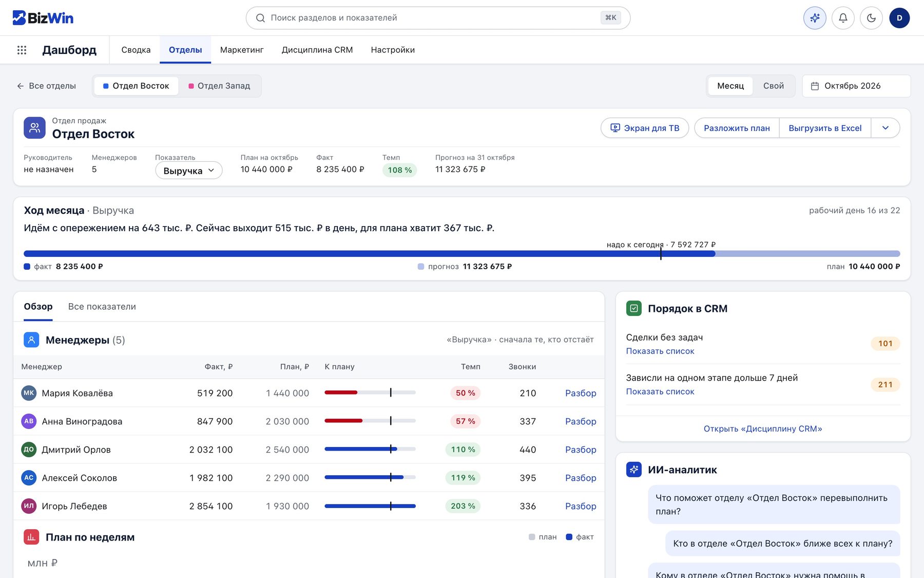This screenshot has height=578, width=924.
Task: Click Выгрузить в Excel button
Action: [x=825, y=128]
